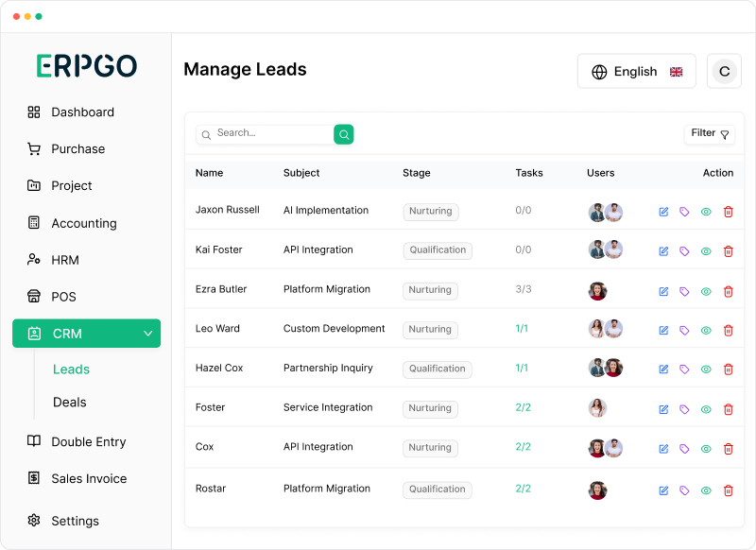Delete the Hazel Cox lead
This screenshot has height=550, width=756.
point(728,370)
